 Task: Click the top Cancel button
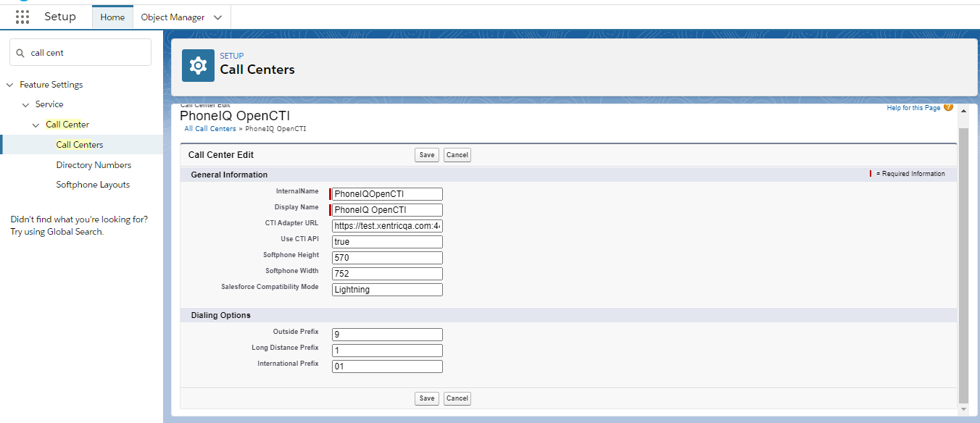pos(457,155)
